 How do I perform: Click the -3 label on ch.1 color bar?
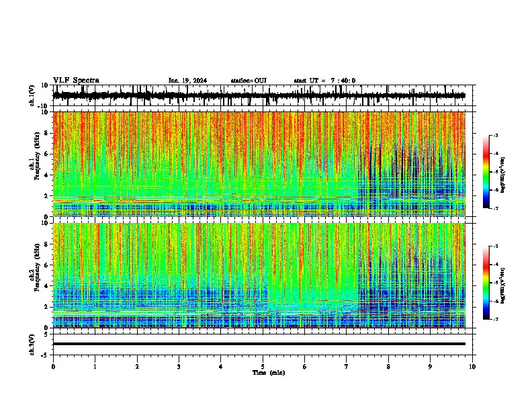495,135
